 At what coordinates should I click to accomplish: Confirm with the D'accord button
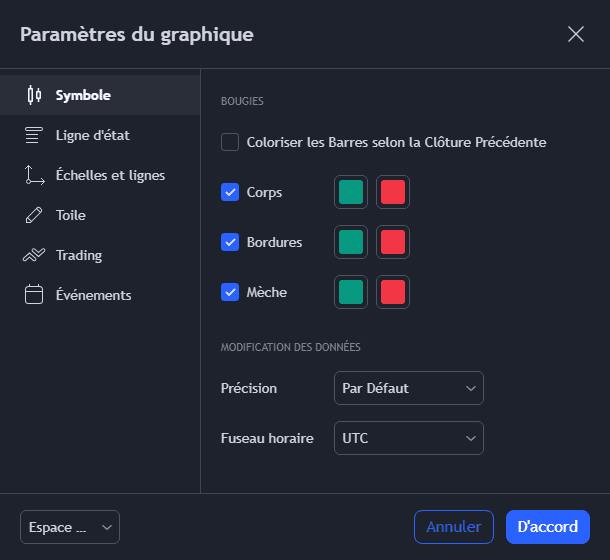pyautogui.click(x=547, y=527)
